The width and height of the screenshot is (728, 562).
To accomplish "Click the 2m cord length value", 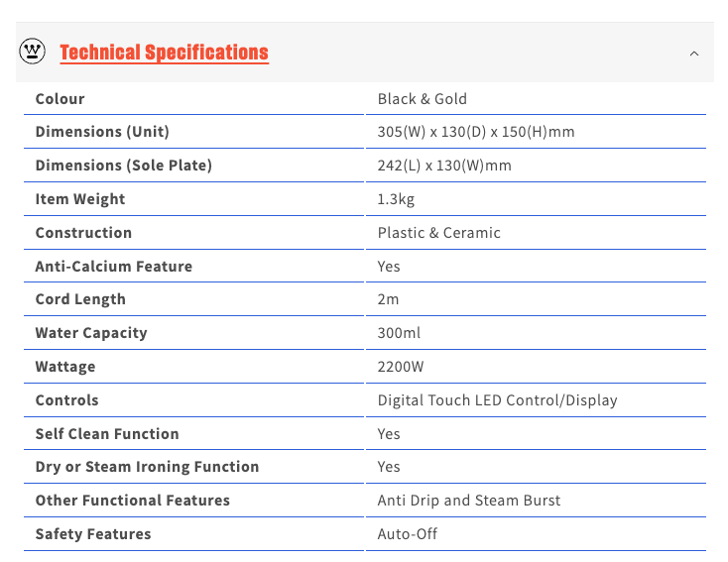I will tap(388, 299).
